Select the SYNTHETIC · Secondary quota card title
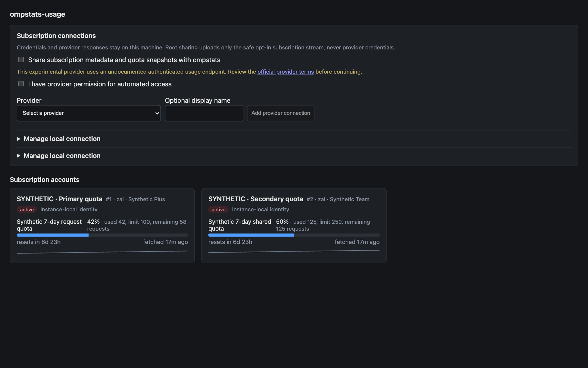 (x=256, y=199)
